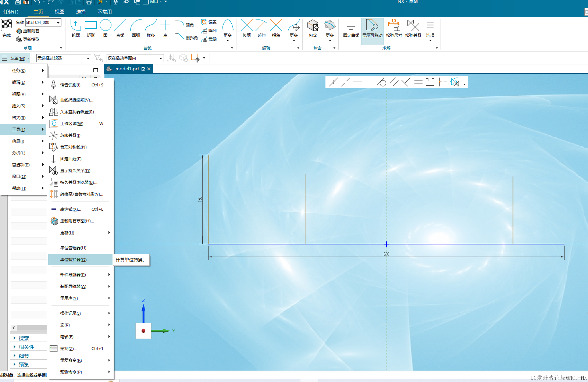
Task: Choose 关系查找器设置(R) menu entry
Action: (x=80, y=112)
